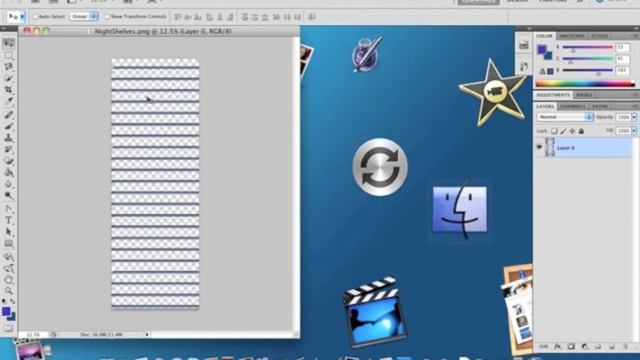
Task: Click Add layer style fx icon
Action: click(558, 347)
